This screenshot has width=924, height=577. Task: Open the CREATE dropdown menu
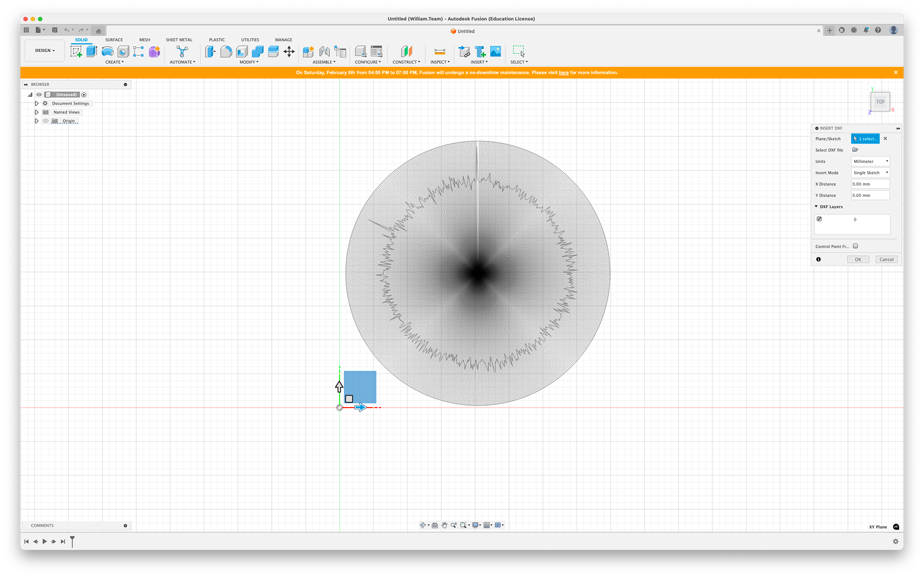[115, 62]
